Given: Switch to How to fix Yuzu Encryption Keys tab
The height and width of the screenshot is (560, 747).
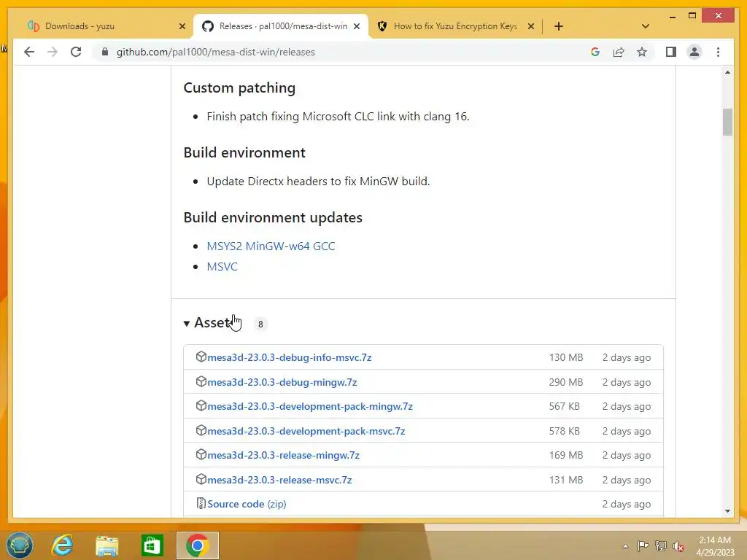Looking at the screenshot, I should pos(455,26).
